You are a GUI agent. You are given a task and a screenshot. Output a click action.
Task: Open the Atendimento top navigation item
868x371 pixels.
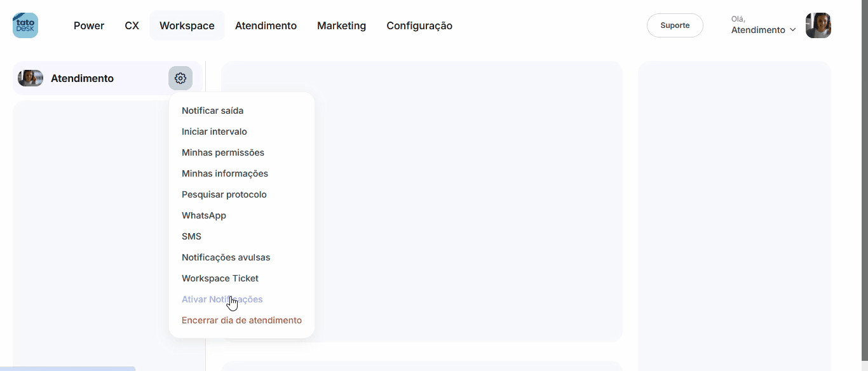pos(266,25)
